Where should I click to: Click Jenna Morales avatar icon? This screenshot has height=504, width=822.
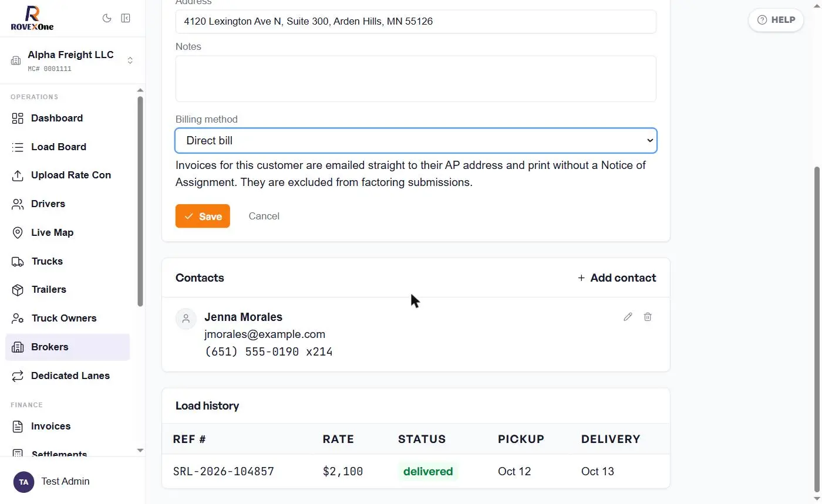tap(186, 319)
